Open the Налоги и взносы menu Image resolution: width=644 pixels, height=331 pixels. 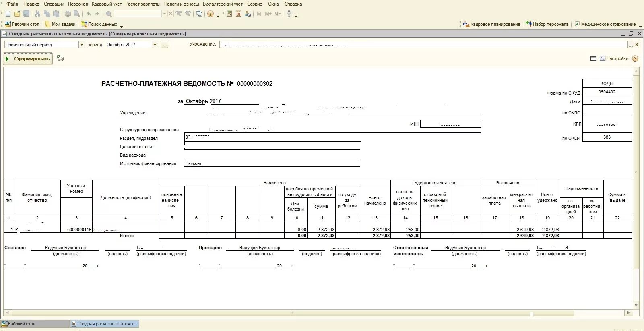[x=182, y=4]
